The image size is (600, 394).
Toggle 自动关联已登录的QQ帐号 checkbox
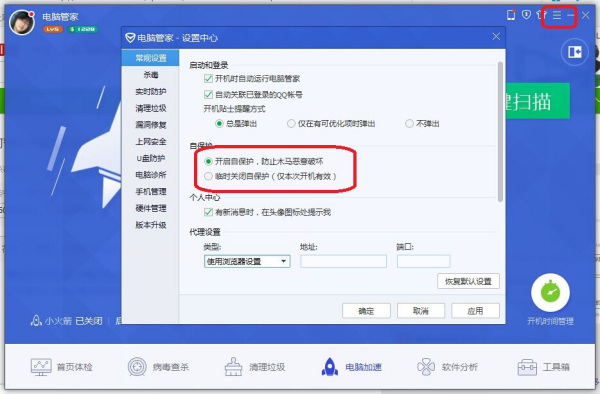tap(208, 94)
